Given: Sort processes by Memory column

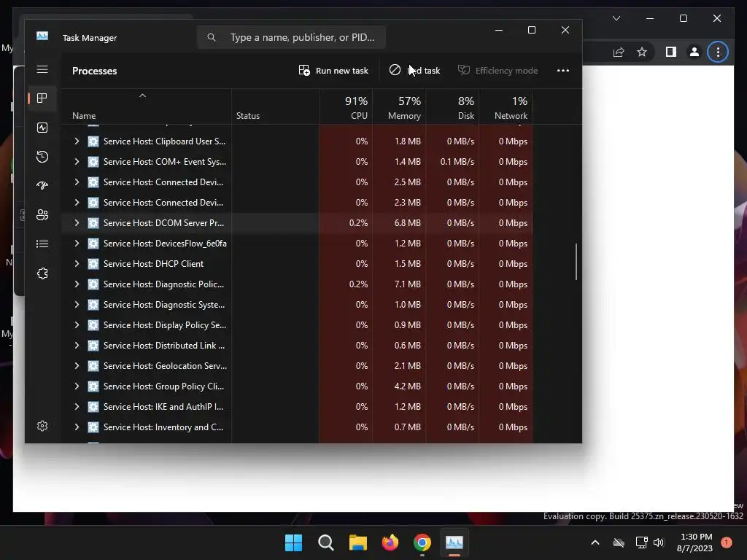Looking at the screenshot, I should tap(399, 107).
